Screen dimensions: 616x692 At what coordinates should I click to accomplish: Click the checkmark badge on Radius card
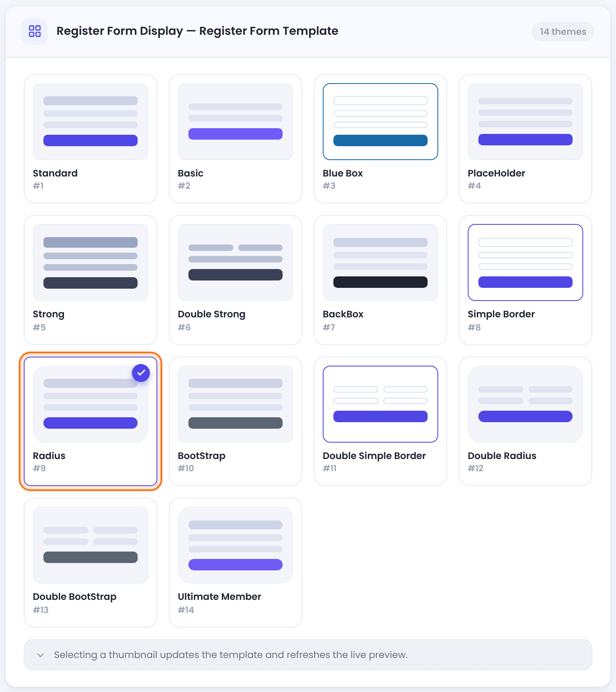tap(141, 373)
